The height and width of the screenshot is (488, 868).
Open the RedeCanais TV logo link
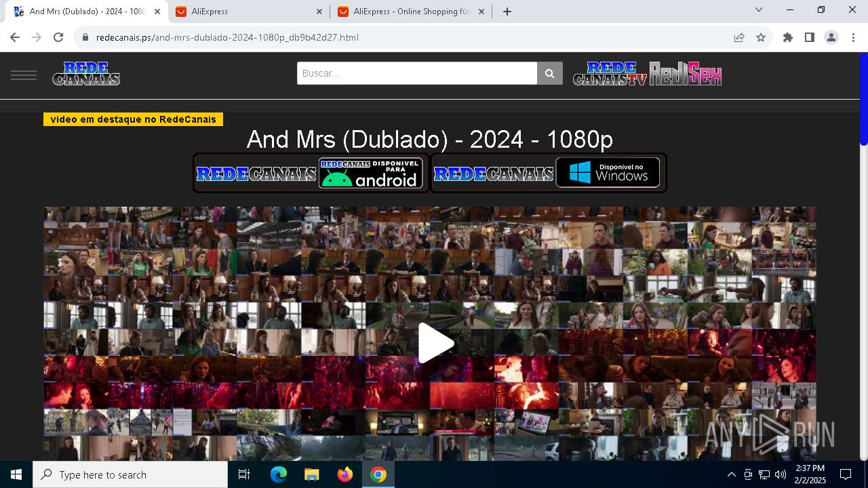pyautogui.click(x=610, y=73)
